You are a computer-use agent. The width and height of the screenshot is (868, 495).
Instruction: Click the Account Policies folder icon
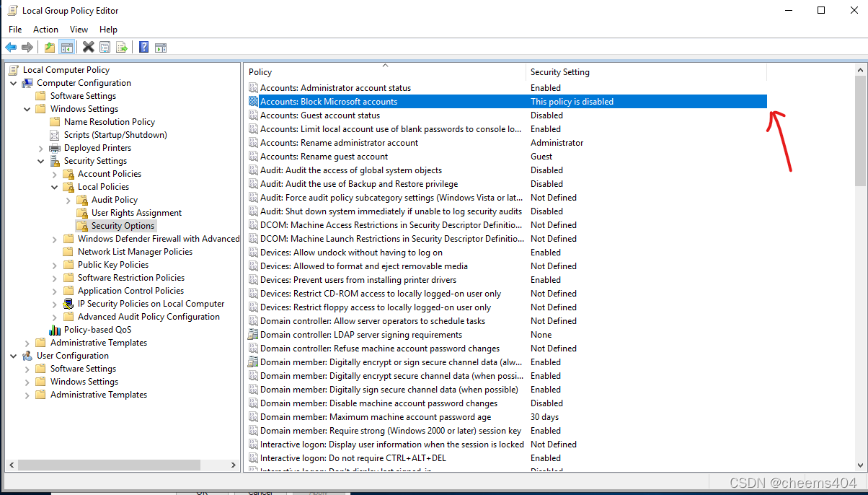(68, 174)
